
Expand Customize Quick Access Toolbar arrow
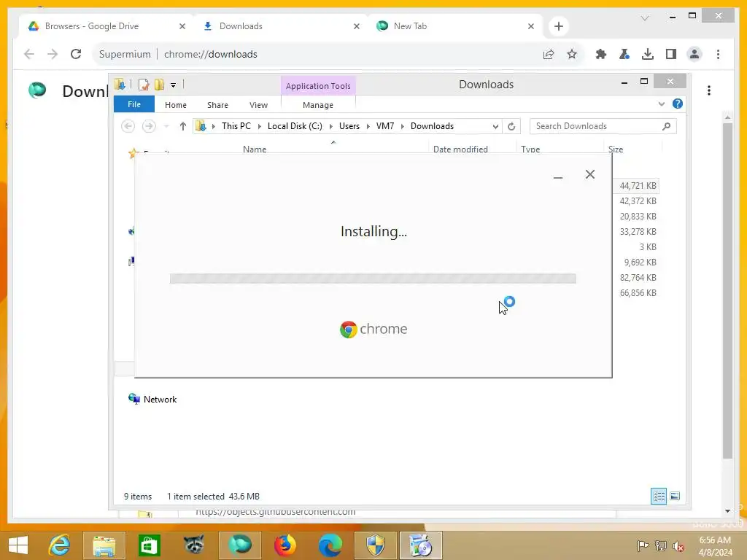click(174, 85)
